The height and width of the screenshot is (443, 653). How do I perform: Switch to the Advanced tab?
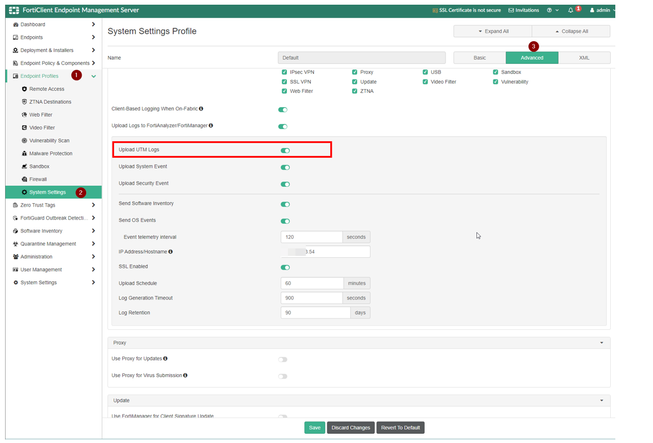click(x=532, y=58)
